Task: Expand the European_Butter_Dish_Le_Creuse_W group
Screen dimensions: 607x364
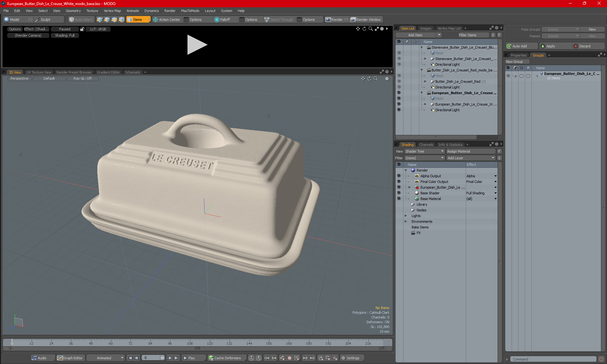Action: tap(425, 104)
